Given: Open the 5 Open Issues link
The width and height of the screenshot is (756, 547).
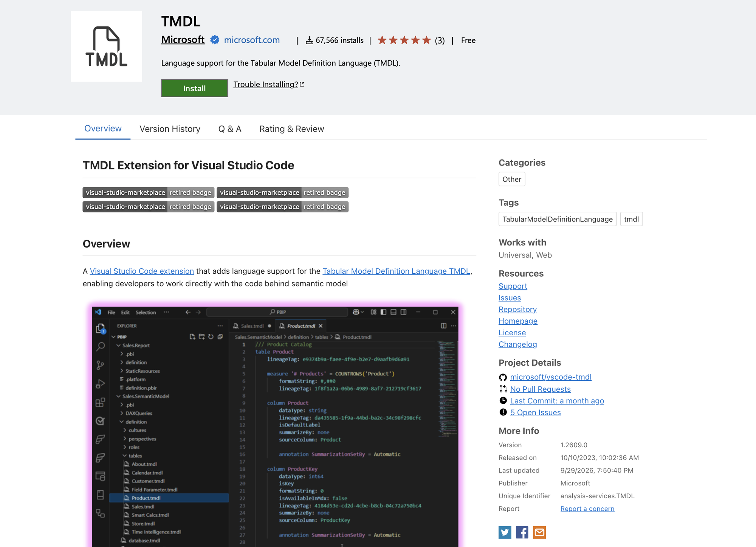Looking at the screenshot, I should point(535,412).
